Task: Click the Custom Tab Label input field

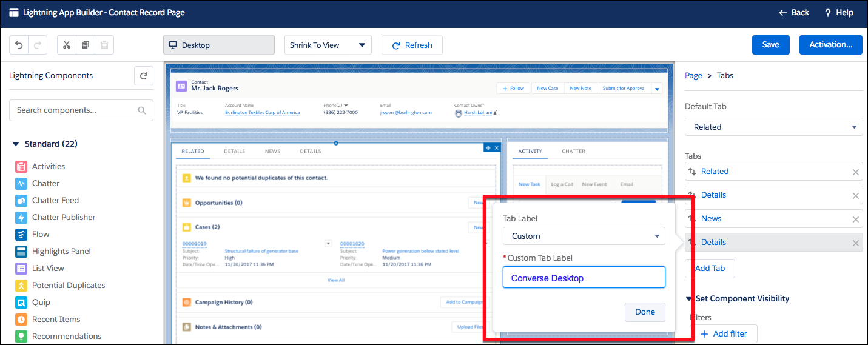Action: (584, 278)
